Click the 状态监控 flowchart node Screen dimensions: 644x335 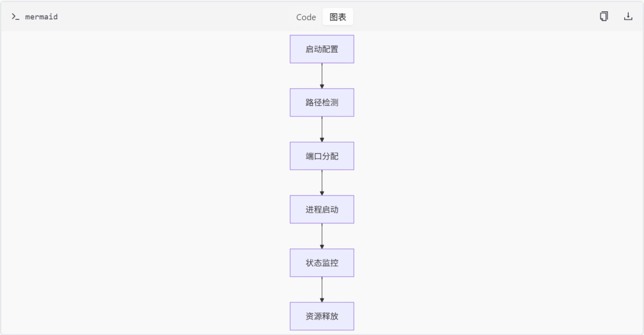pos(322,263)
